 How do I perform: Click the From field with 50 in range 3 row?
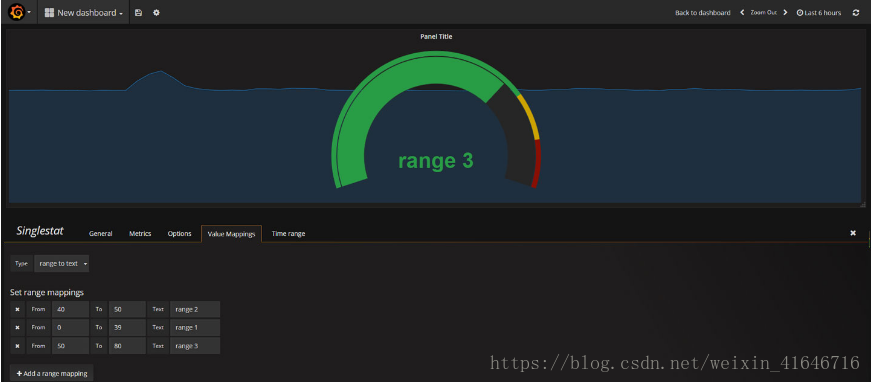tap(70, 346)
